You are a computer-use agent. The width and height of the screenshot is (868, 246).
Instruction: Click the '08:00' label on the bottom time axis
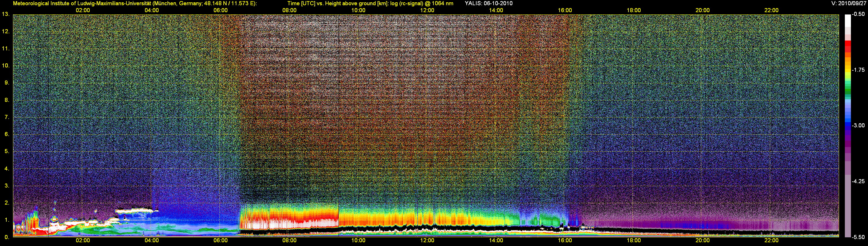289,240
